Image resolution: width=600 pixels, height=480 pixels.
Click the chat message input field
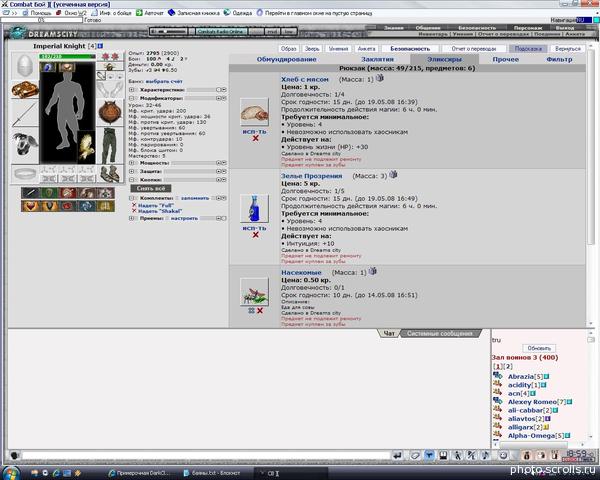click(x=206, y=456)
